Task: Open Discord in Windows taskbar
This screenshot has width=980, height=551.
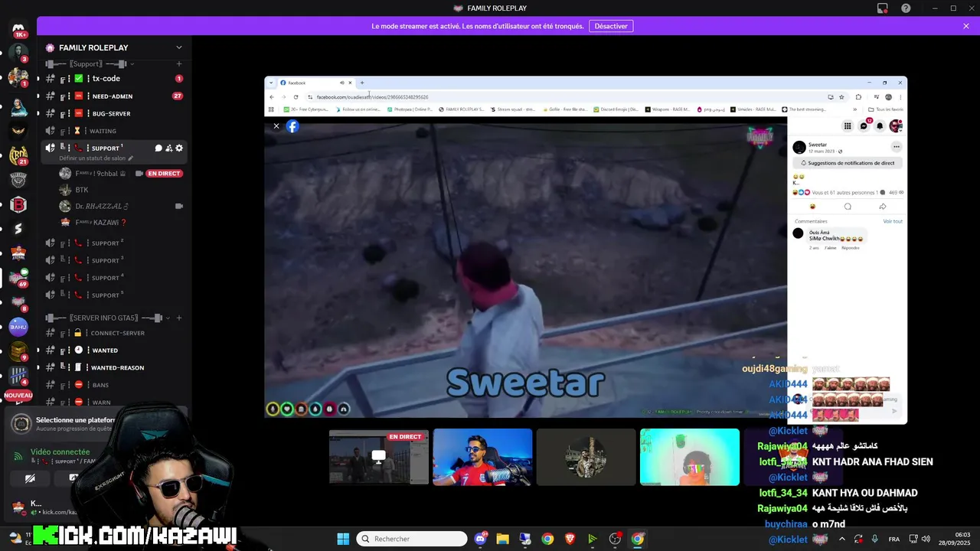Action: click(480, 539)
